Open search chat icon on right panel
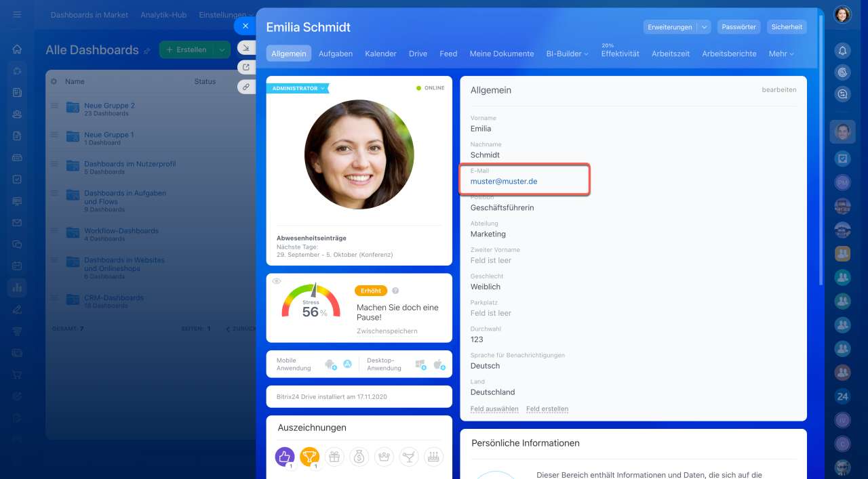This screenshot has height=479, width=868. [842, 94]
